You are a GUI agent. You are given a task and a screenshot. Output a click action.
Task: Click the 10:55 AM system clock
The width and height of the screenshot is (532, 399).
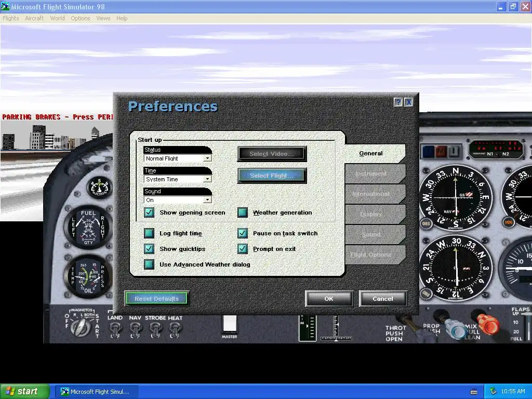(x=513, y=392)
